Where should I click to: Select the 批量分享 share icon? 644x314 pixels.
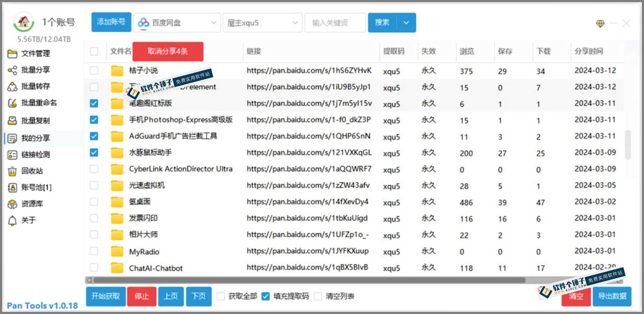coord(12,70)
